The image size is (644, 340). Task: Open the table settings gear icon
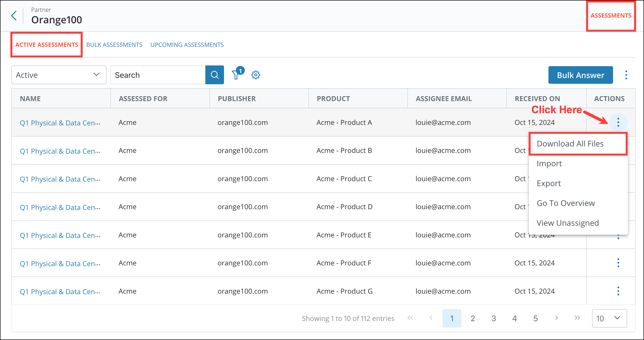[256, 75]
